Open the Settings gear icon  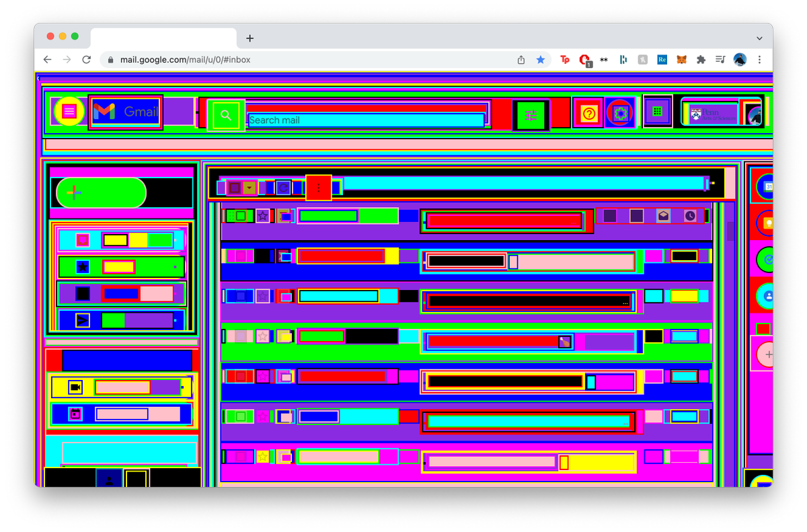[x=619, y=113]
